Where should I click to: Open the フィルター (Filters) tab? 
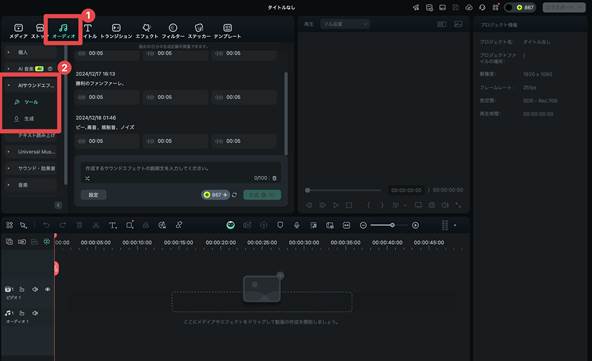[173, 31]
